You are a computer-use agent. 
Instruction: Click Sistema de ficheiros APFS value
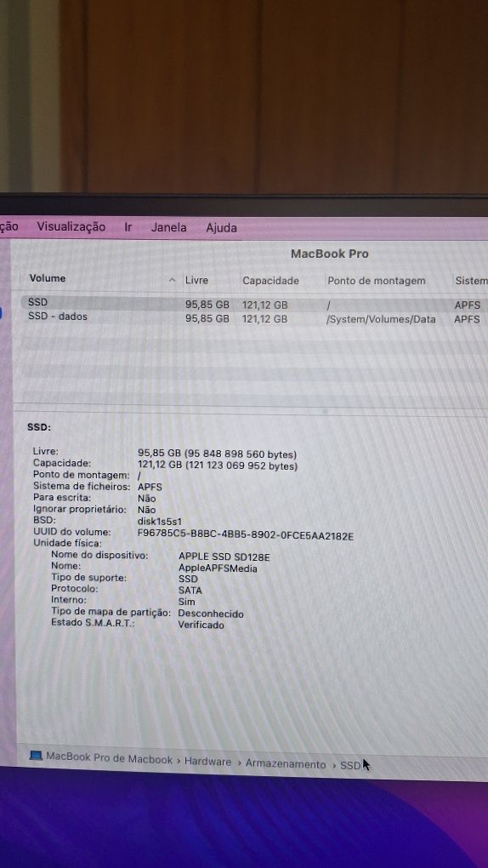(x=150, y=487)
